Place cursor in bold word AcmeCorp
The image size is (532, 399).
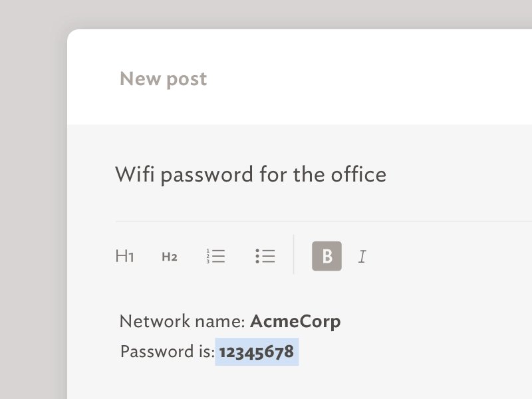tap(295, 322)
